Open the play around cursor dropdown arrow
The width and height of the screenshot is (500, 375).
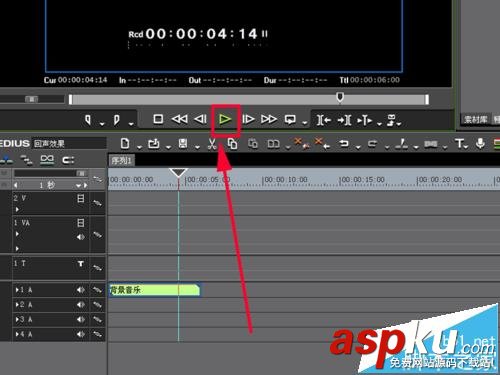[x=379, y=124]
